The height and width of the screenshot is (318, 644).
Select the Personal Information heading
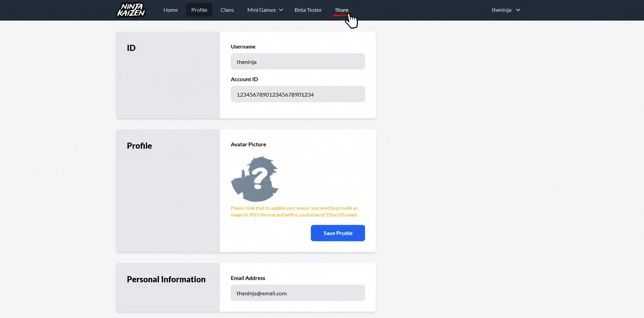click(166, 279)
